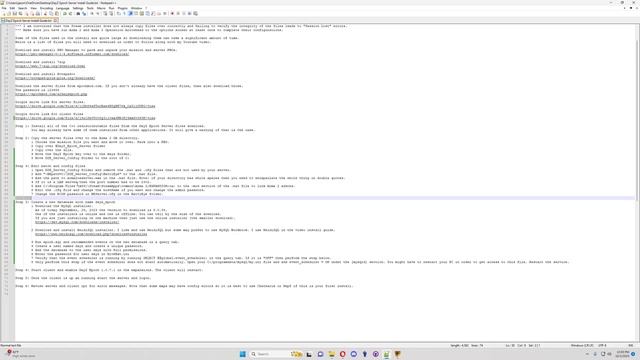Toggle Word wrap in the toolbar
The image size is (640, 360).
click(x=118, y=13)
